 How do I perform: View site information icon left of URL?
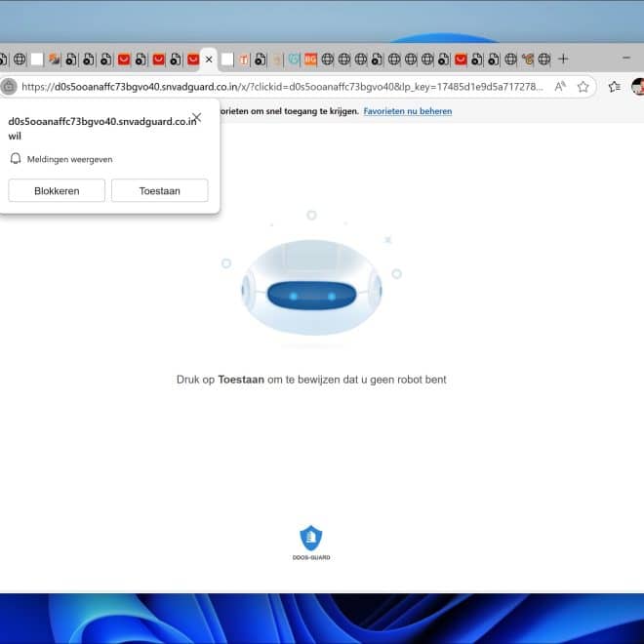coord(9,87)
